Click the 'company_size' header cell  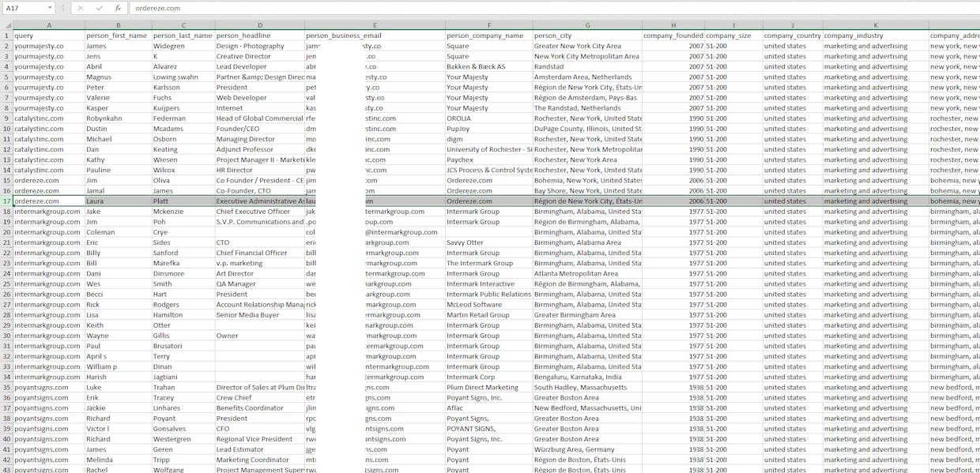click(x=733, y=36)
